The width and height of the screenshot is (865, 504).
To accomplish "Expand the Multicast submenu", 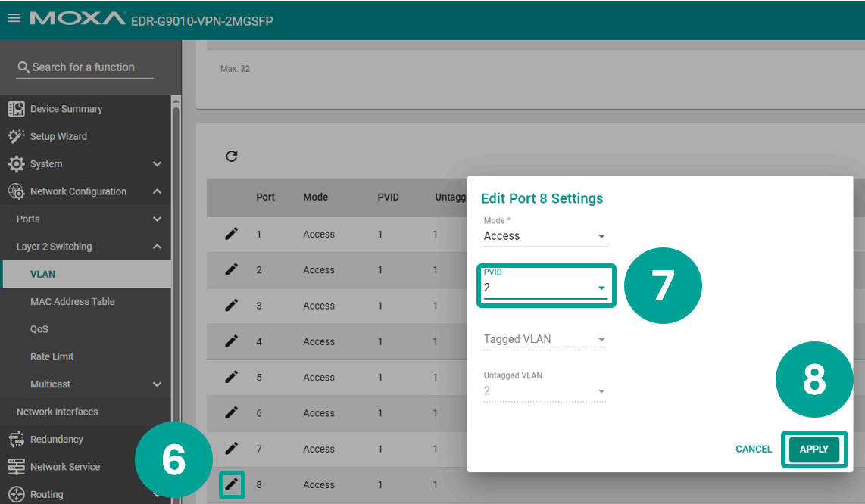I will point(157,384).
